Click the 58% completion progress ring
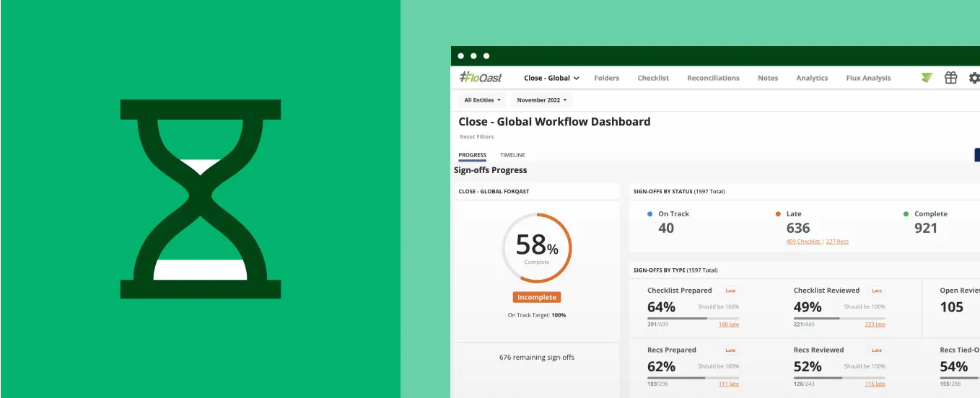 [x=537, y=247]
